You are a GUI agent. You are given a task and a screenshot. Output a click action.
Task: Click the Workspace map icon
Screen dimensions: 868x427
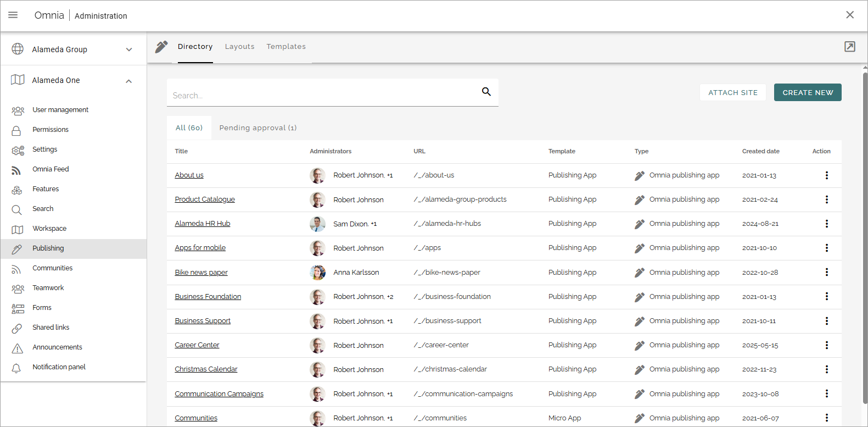[17, 229]
